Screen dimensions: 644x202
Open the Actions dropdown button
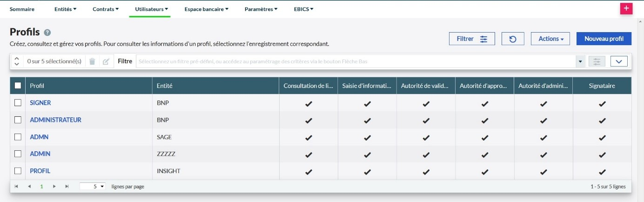click(x=550, y=39)
